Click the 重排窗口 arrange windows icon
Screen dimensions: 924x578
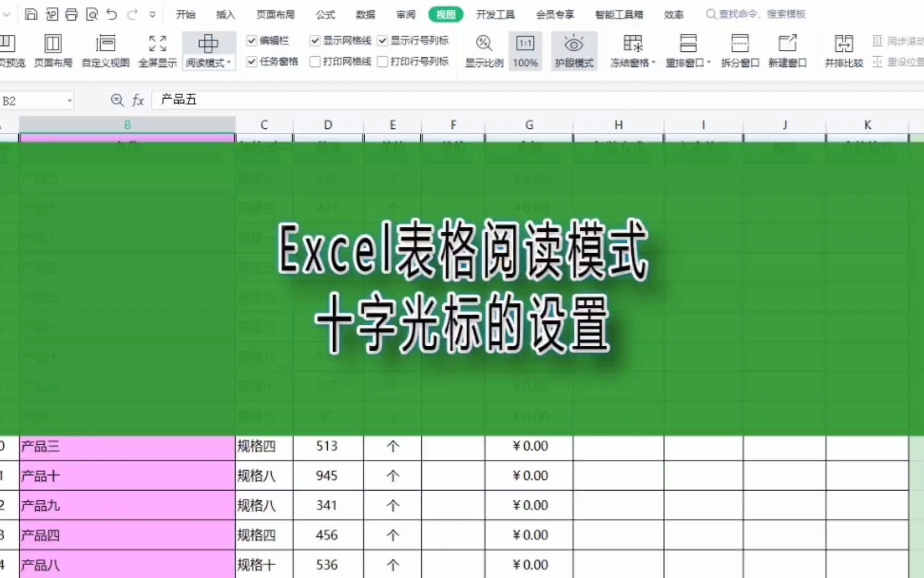688,43
